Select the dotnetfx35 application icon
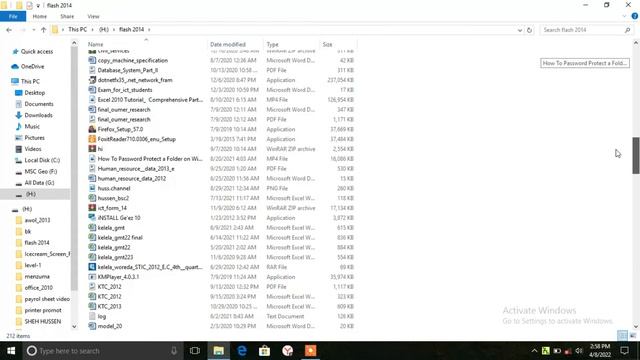Screen dimensions: 640x360 (92, 80)
